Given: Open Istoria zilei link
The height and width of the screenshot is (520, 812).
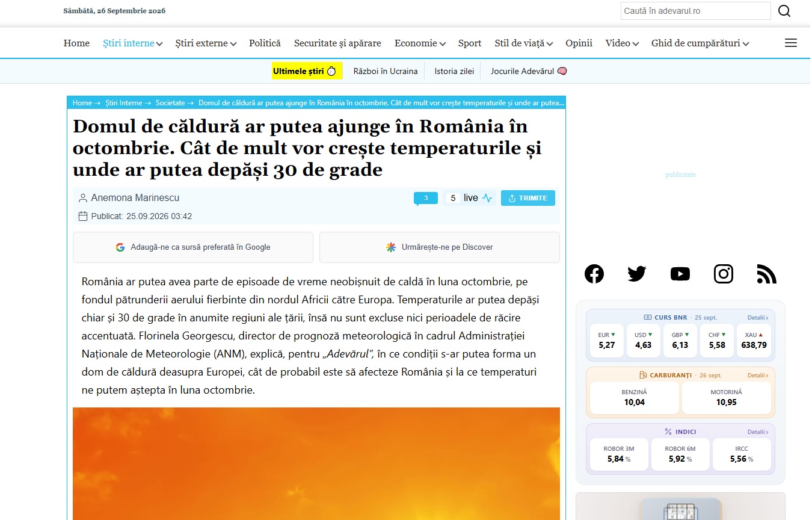Looking at the screenshot, I should point(454,71).
